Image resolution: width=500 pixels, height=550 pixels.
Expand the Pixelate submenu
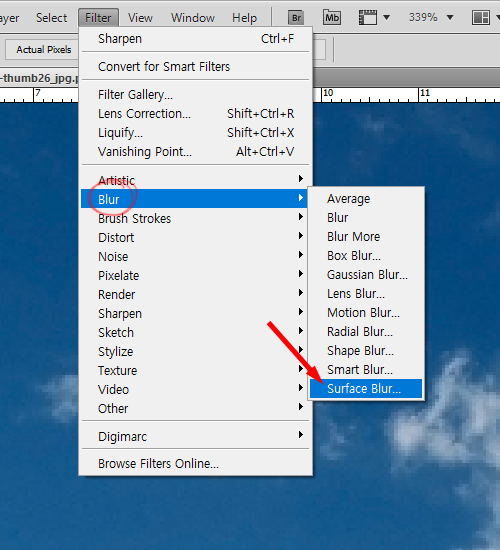point(195,275)
